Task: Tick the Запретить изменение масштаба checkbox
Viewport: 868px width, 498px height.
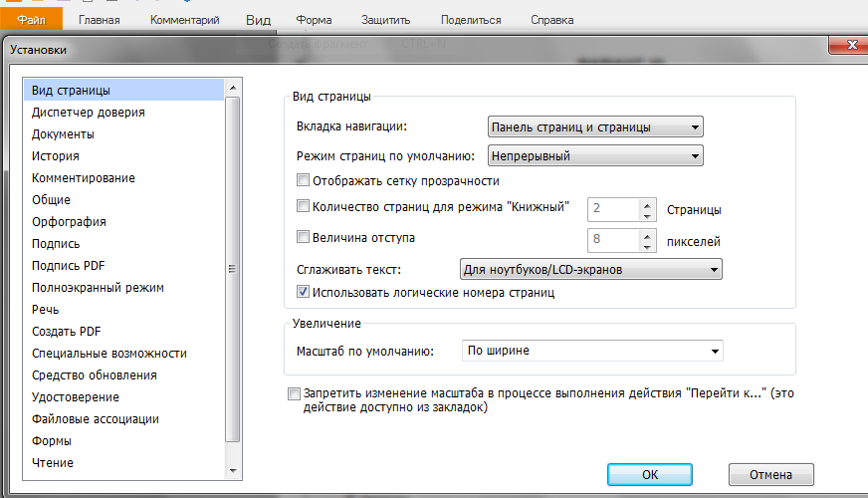Action: [294, 394]
